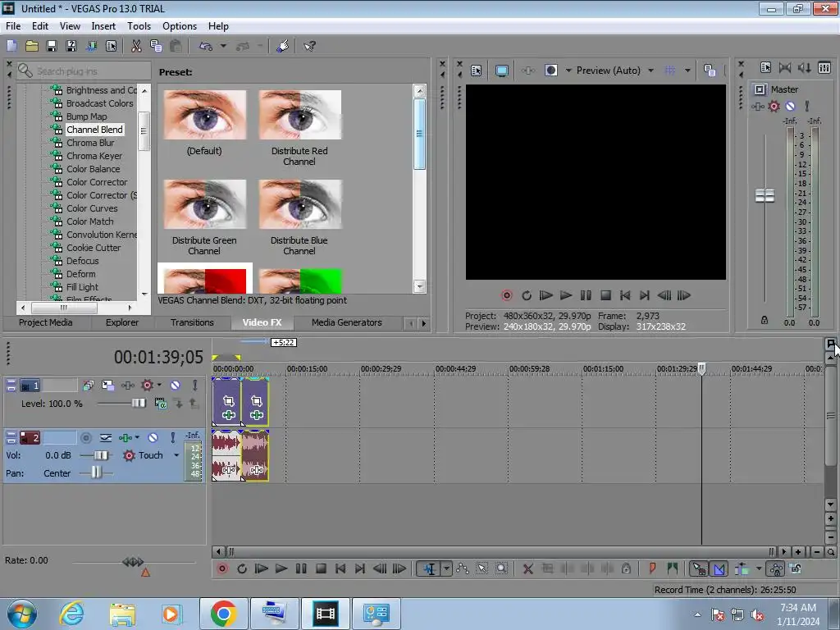Click the Undo arrow icon
Image resolution: width=840 pixels, height=630 pixels.
click(x=206, y=46)
